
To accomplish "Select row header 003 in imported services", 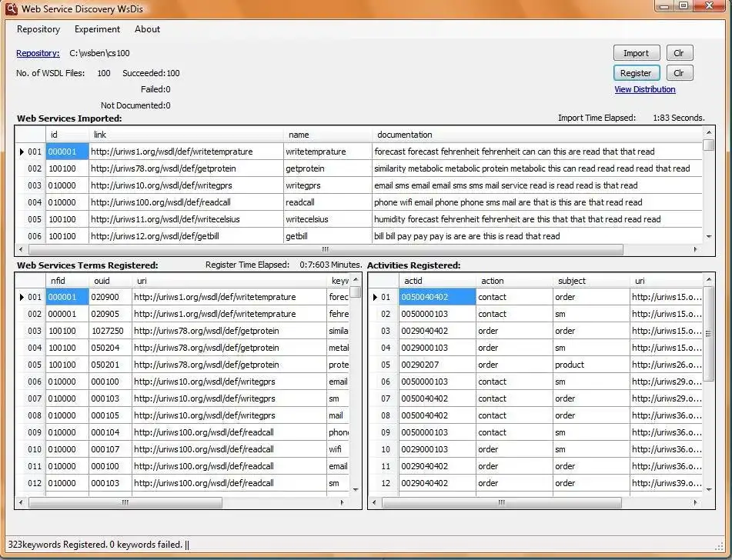I will tap(30, 185).
